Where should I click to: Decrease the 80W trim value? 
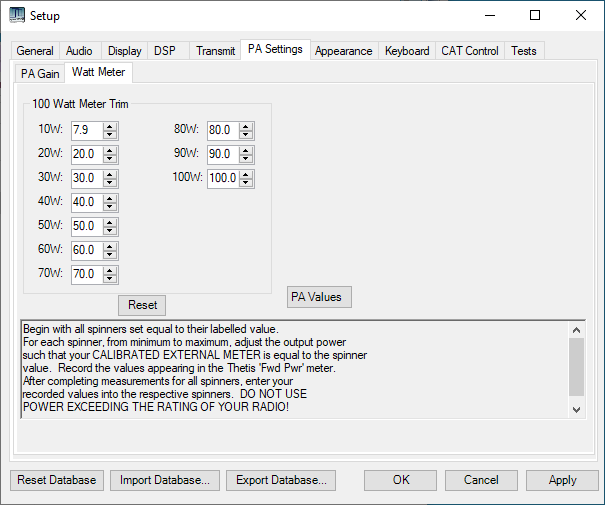tap(246, 135)
